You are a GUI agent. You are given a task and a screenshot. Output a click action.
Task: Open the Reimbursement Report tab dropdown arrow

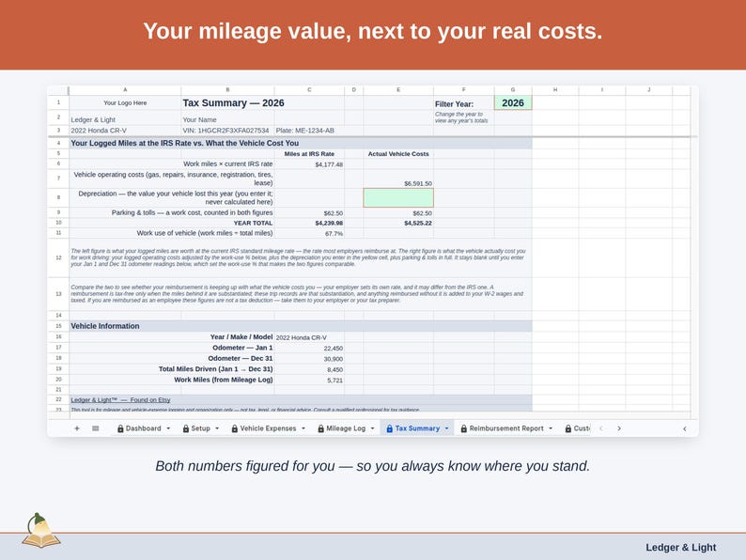[x=551, y=428]
